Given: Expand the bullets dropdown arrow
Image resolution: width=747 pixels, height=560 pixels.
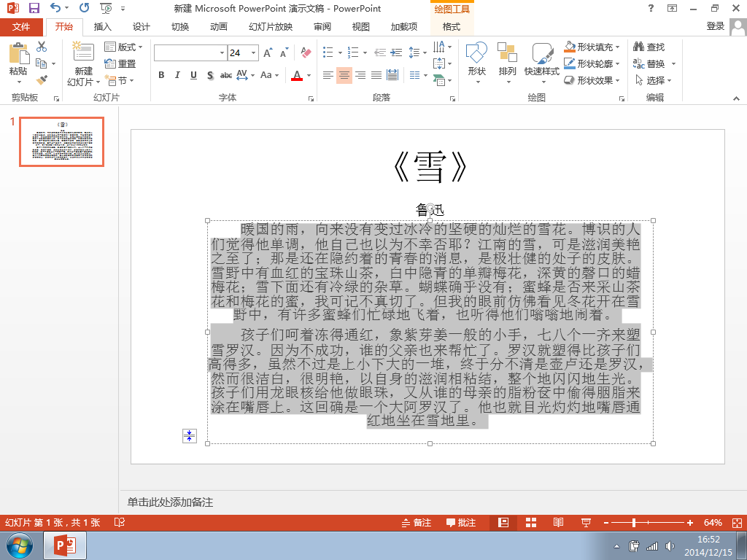Looking at the screenshot, I should 340,52.
